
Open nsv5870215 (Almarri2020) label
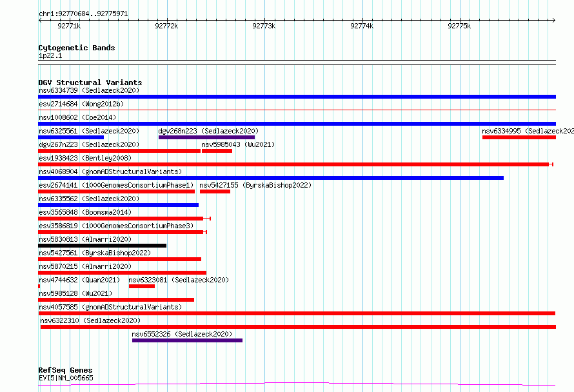pos(85,266)
